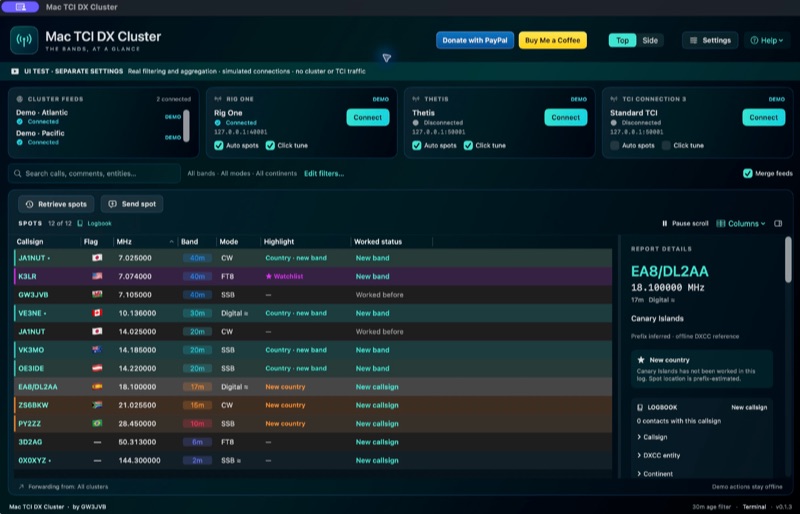800x514 pixels.
Task: Open the Edit filters link
Action: 324,174
